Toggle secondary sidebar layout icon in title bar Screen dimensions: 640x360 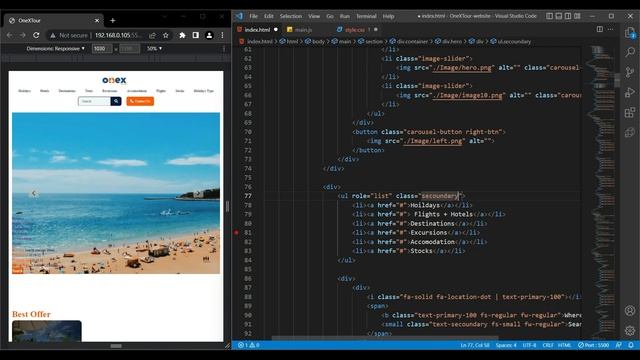click(x=568, y=16)
